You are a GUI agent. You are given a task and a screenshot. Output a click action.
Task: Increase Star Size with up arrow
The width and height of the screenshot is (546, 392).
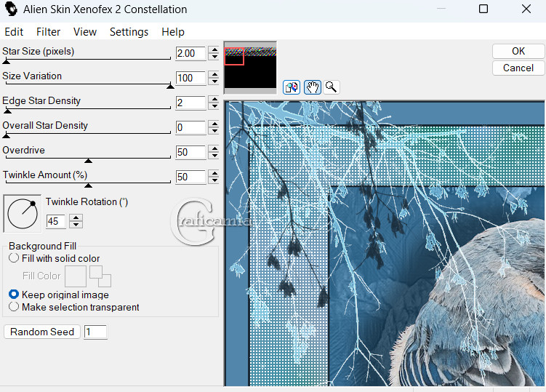tap(214, 50)
